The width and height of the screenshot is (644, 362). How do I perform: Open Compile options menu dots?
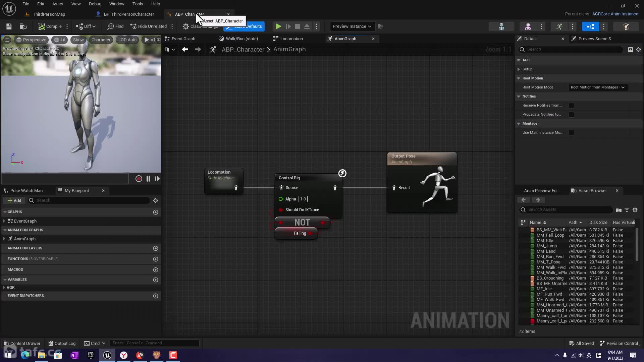point(67,26)
